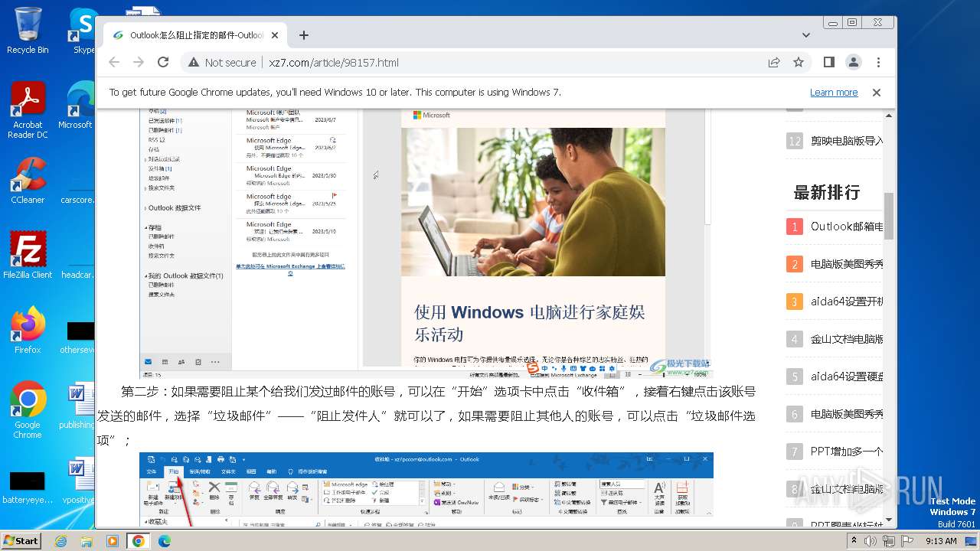This screenshot has width=980, height=551.
Task: Click the forward navigation arrow
Action: (x=139, y=62)
